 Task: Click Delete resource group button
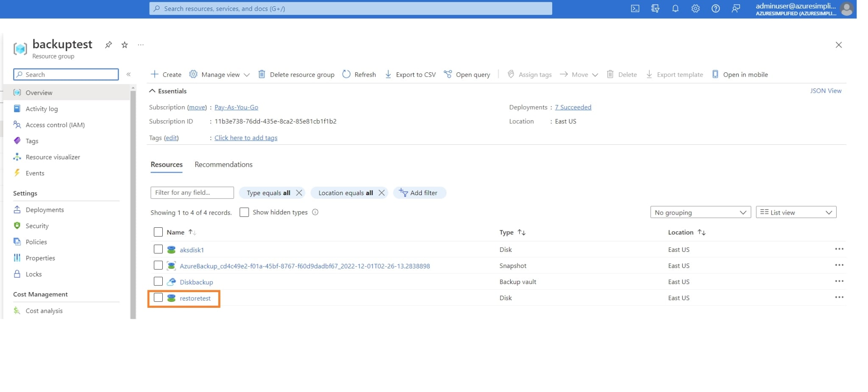click(x=297, y=75)
